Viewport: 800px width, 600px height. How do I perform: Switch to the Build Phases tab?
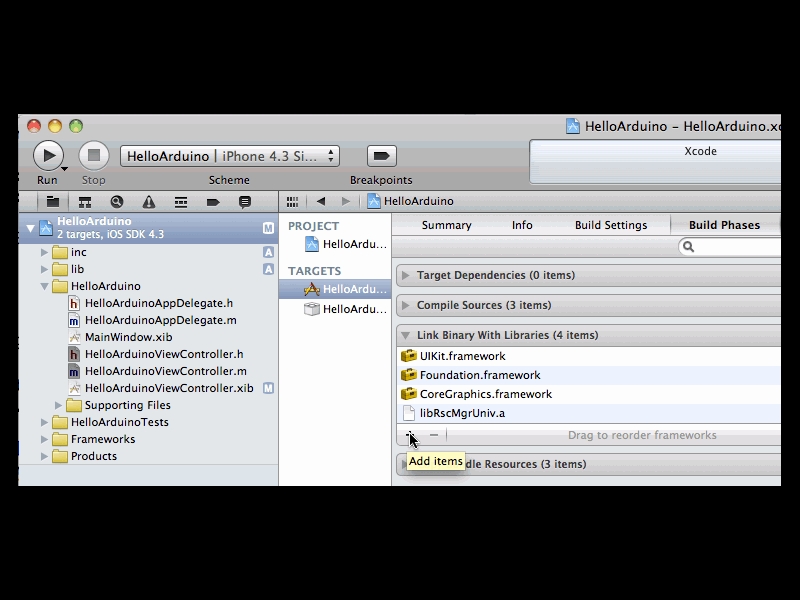pyautogui.click(x=724, y=225)
